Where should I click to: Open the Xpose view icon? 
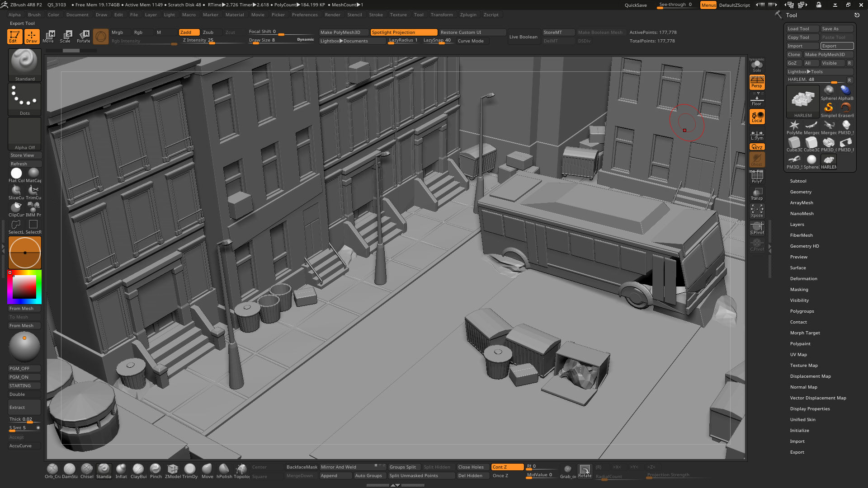click(x=757, y=211)
